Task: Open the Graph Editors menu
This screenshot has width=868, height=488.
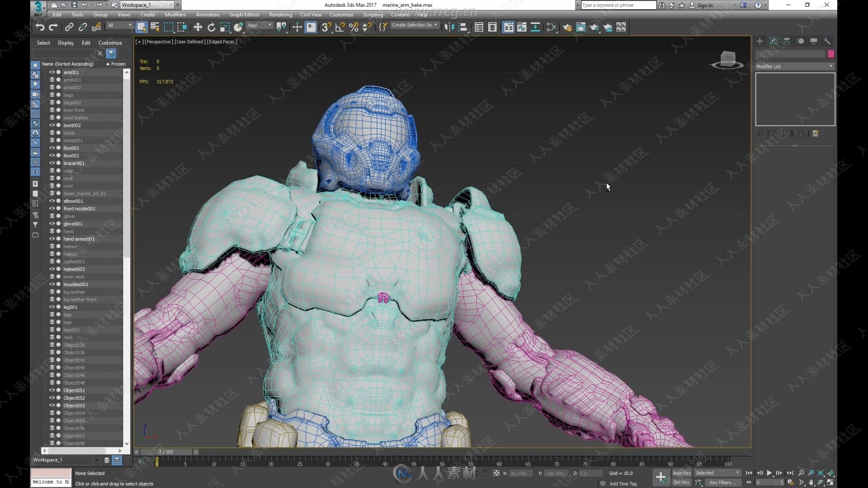Action: click(x=244, y=14)
